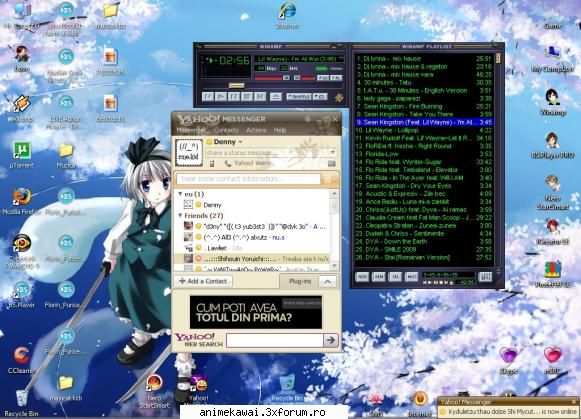
Task: Open the CCleaner desktop icon
Action: coord(21,359)
